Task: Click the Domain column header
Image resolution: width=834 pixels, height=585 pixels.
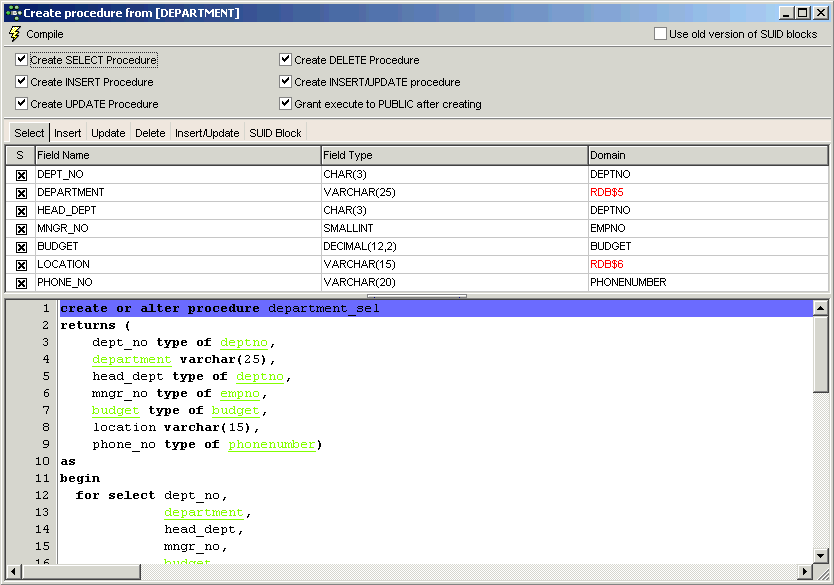Action: coord(707,155)
